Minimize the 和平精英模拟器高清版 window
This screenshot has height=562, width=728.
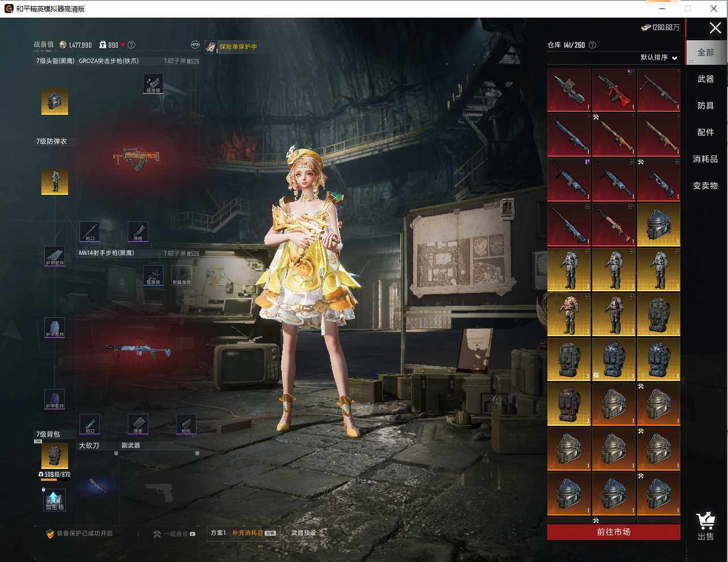[662, 9]
